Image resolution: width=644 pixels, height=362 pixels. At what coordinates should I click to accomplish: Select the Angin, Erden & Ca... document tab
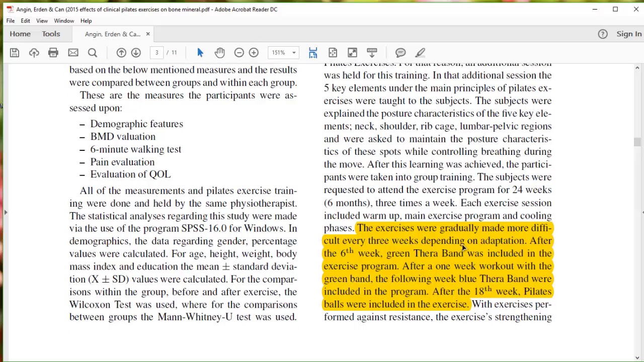tap(113, 34)
